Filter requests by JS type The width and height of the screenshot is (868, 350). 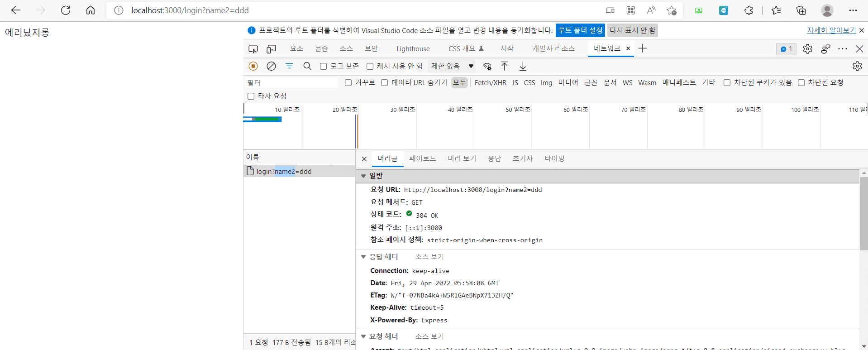(x=515, y=82)
